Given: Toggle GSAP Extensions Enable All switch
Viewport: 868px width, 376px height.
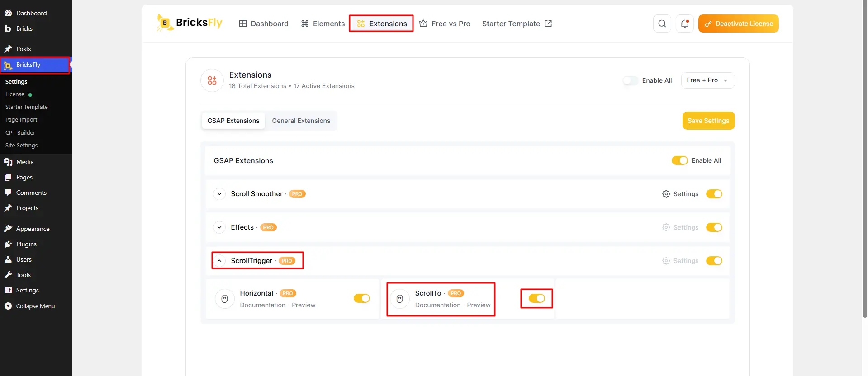Looking at the screenshot, I should tap(679, 160).
